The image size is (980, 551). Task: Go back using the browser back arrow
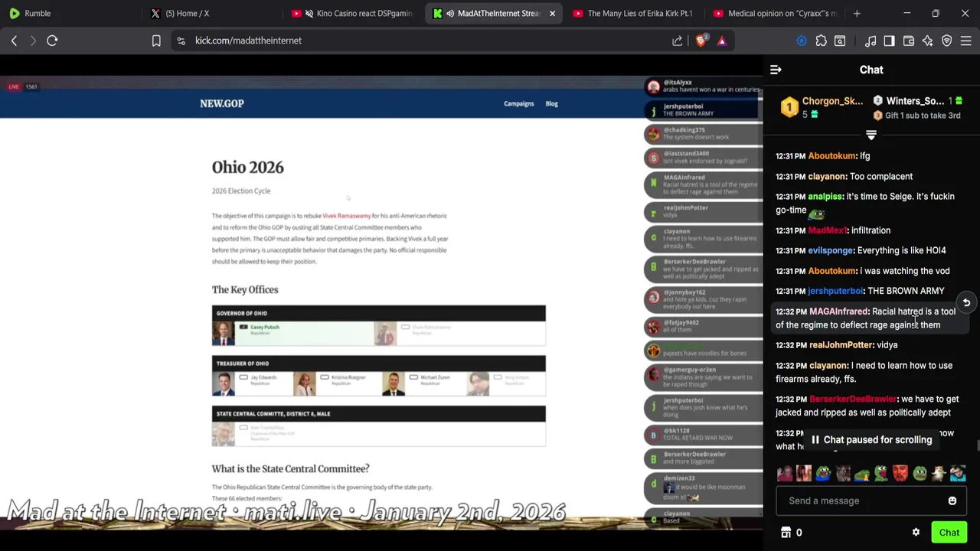[14, 41]
